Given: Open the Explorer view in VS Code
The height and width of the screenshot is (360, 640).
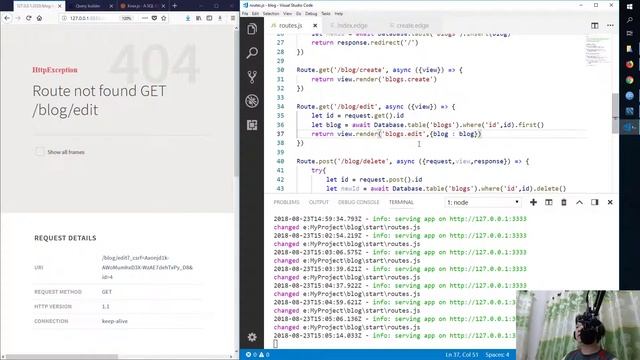Looking at the screenshot, I should (x=252, y=29).
